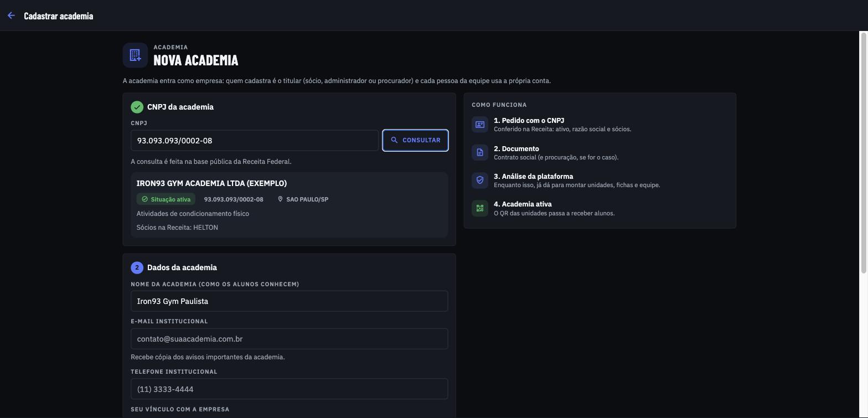Click the CNPJ da academia section heading
The height and width of the screenshot is (418, 868).
click(180, 107)
